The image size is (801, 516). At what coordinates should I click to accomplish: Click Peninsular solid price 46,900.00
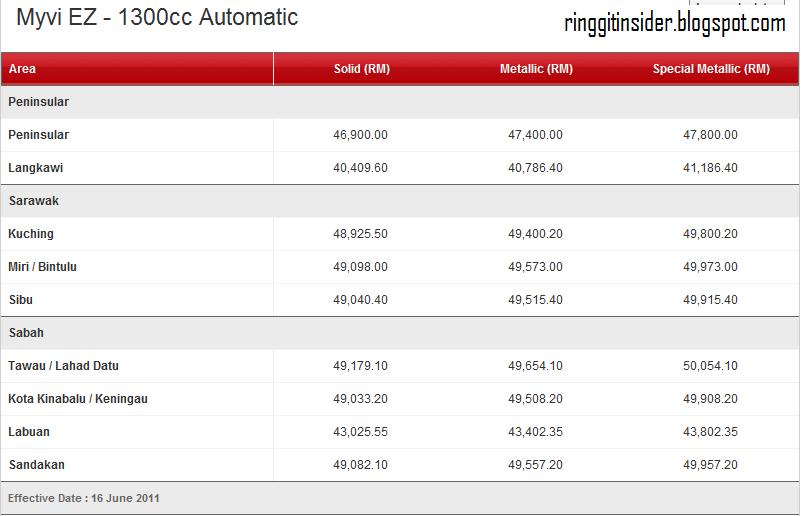pos(360,135)
